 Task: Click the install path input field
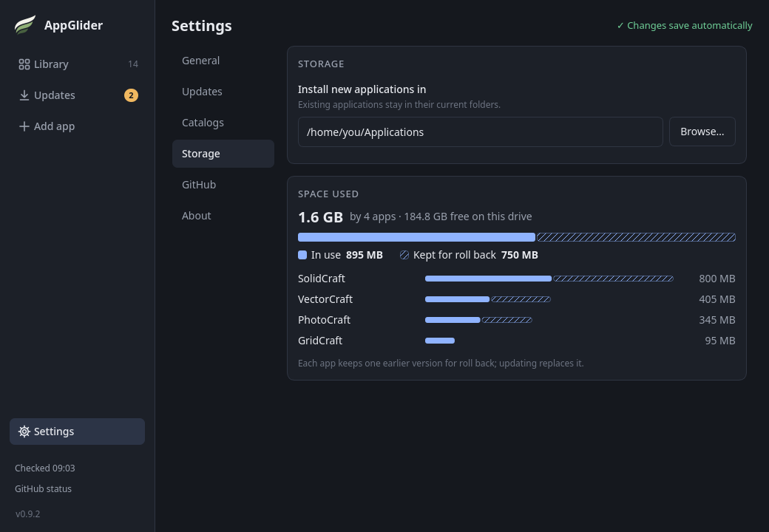point(480,132)
